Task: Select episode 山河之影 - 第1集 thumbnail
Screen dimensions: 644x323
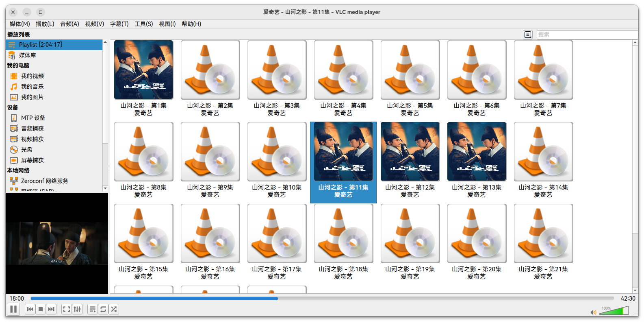Action: pos(143,70)
